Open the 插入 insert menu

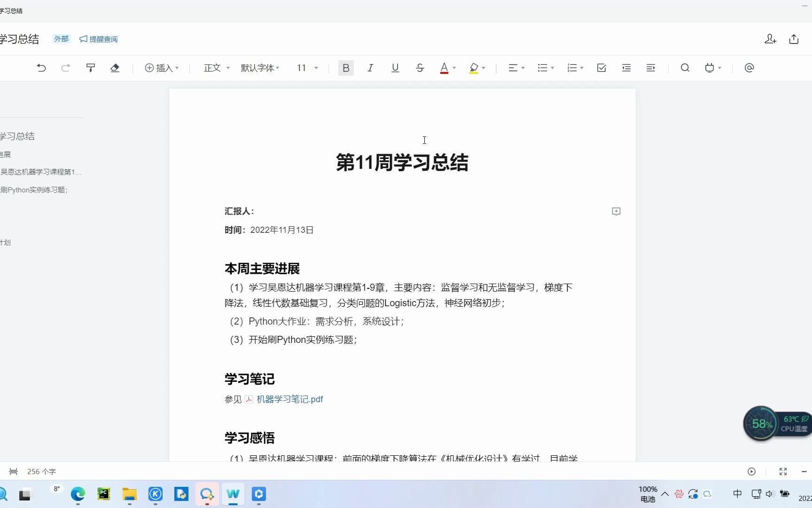point(162,68)
